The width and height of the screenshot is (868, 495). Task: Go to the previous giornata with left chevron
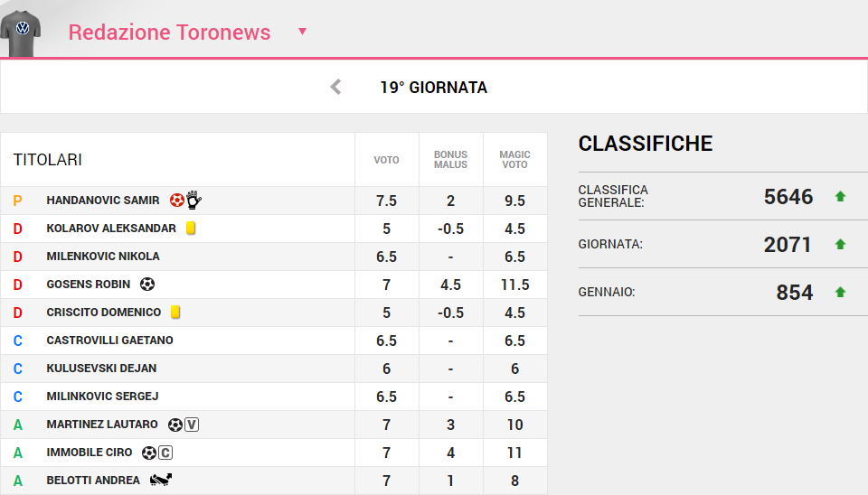click(x=335, y=88)
